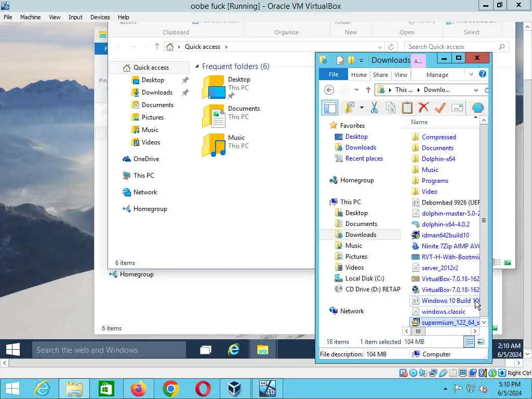532x399 pixels.
Task: Click the Cut scissors icon in Downloads toolbar
Action: click(x=374, y=108)
